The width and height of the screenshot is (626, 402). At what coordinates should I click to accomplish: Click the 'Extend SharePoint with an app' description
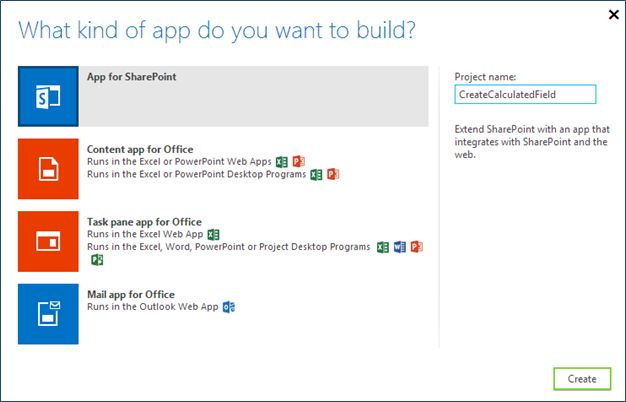tap(532, 142)
